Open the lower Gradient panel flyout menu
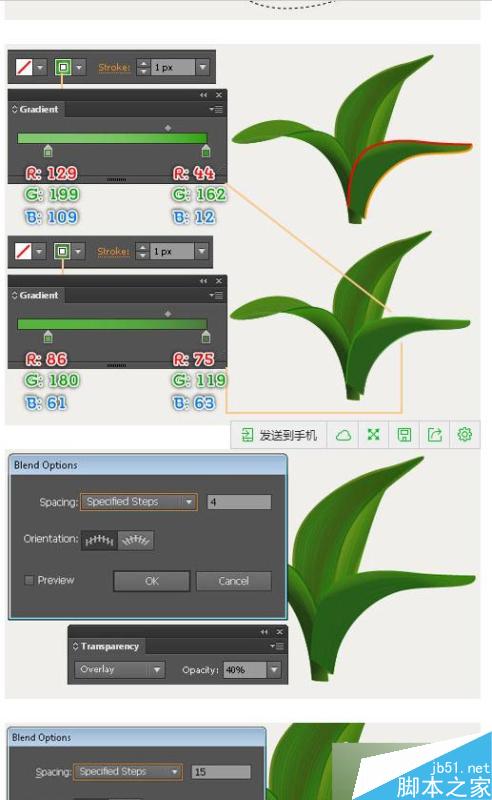The height and width of the screenshot is (800, 492). click(216, 295)
